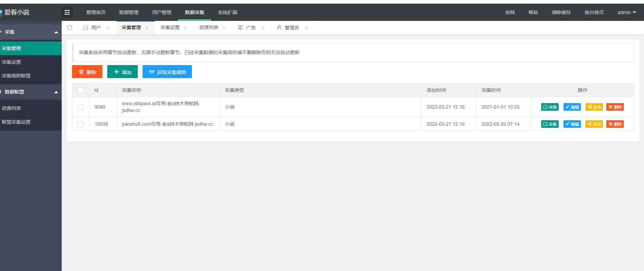
Task: Collapse the 采集 sidebar section
Action: 56,32
